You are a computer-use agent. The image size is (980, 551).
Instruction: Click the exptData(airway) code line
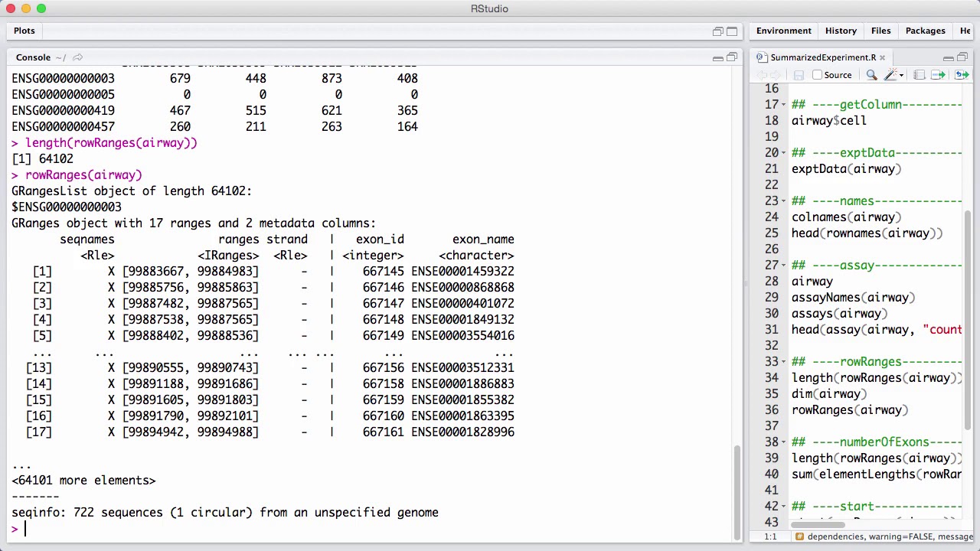(846, 169)
